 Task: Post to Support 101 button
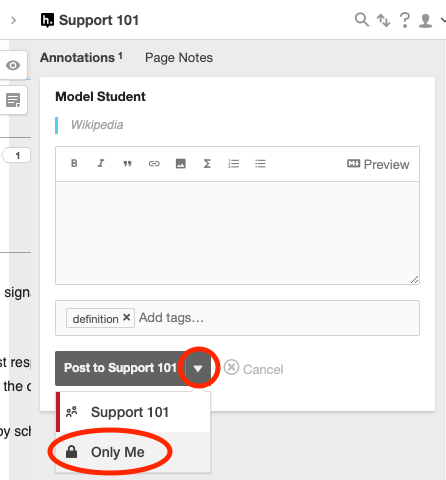pos(120,368)
